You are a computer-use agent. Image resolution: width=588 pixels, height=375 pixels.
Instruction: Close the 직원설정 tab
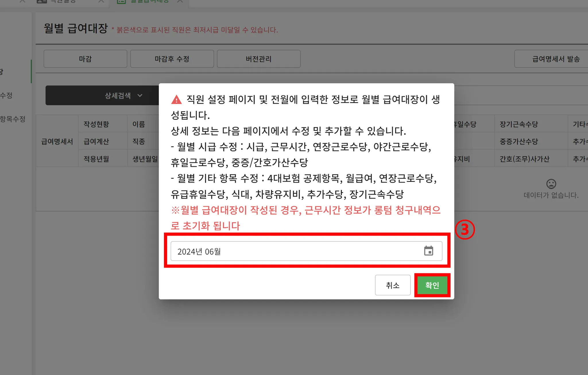point(101,1)
